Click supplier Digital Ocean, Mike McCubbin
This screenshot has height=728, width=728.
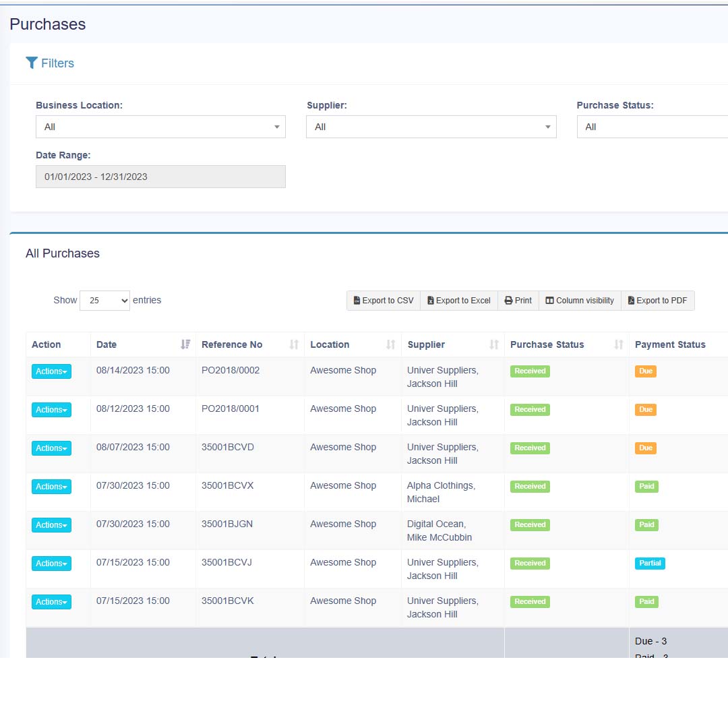pos(439,530)
